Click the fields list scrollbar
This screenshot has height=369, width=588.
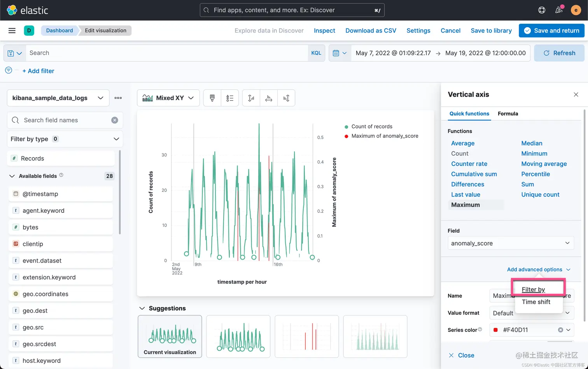[120, 192]
